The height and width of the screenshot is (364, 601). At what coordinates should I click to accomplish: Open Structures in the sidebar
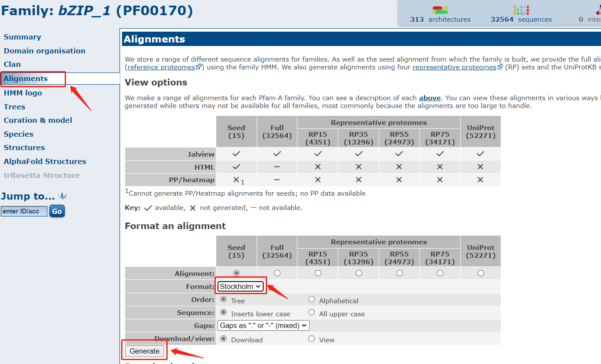coord(24,148)
